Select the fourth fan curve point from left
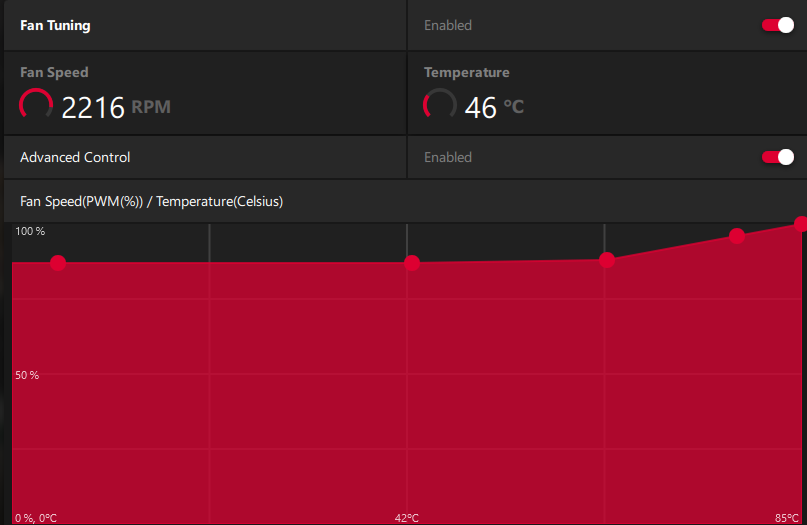 [737, 236]
